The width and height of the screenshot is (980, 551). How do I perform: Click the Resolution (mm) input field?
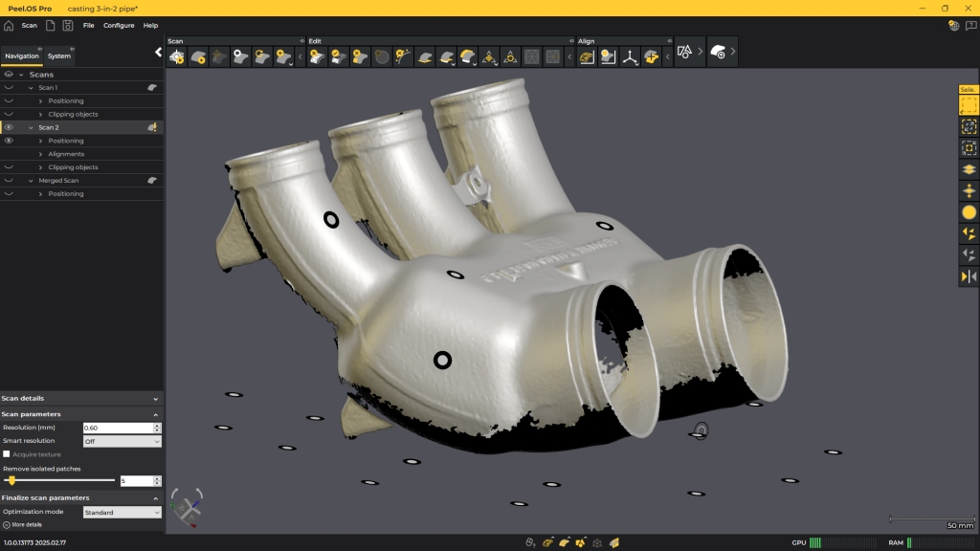point(117,428)
